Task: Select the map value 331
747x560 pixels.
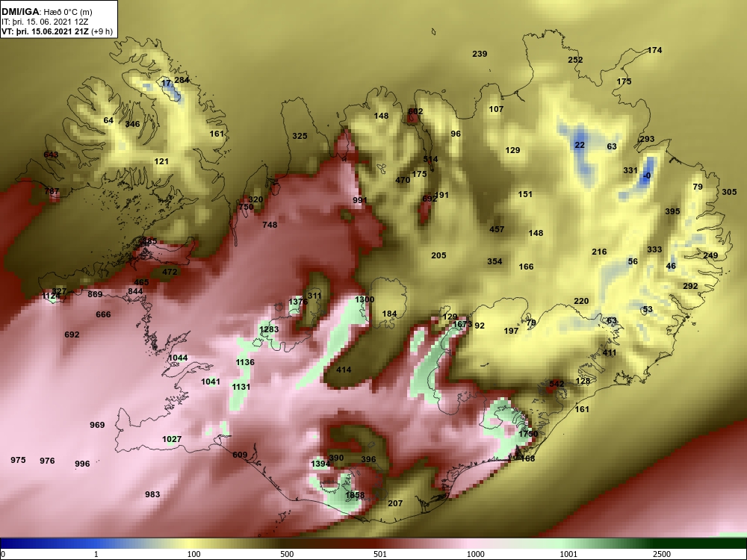Action: [630, 170]
